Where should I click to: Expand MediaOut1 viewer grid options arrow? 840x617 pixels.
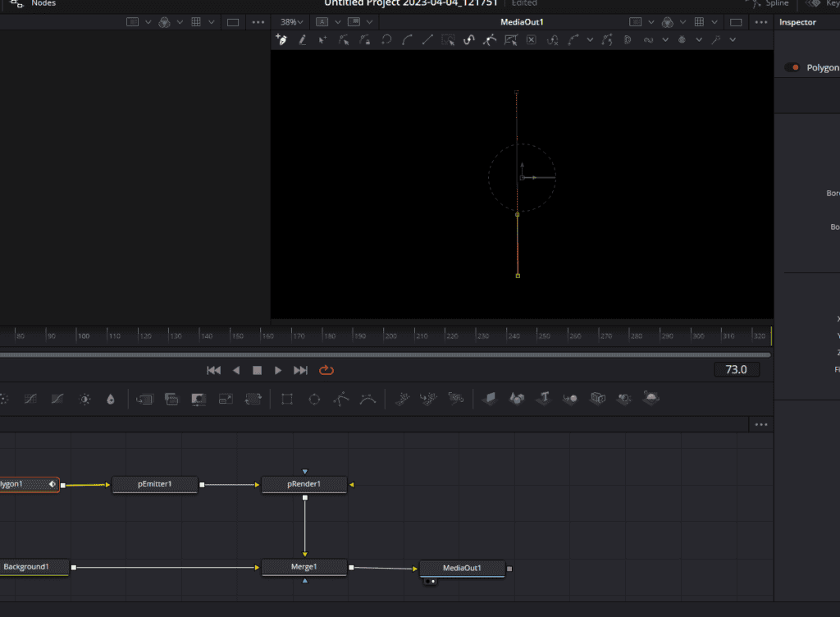(714, 22)
